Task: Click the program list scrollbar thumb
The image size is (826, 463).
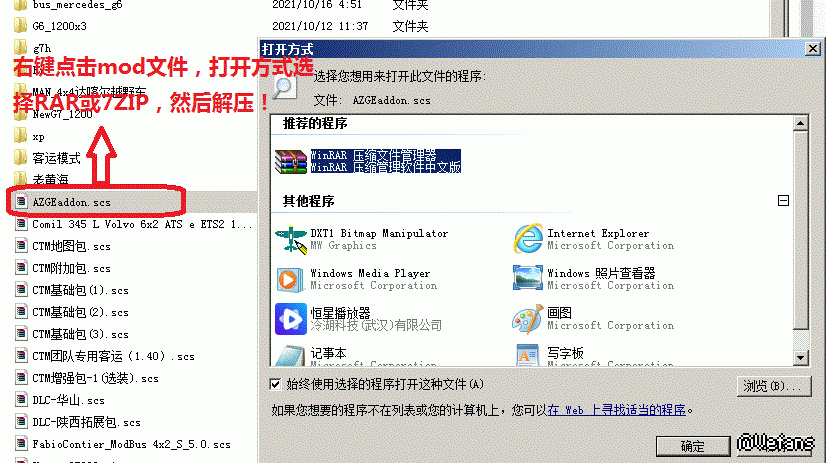Action: click(x=800, y=230)
